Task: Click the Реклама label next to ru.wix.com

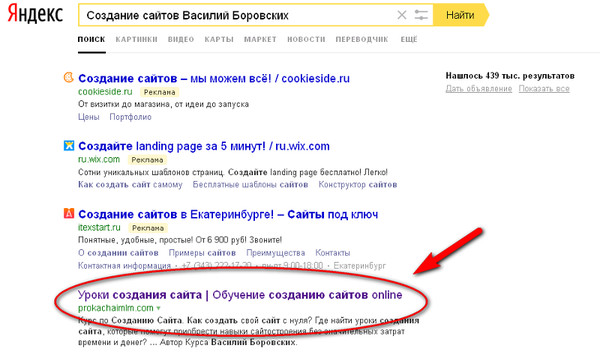Action: tap(147, 160)
